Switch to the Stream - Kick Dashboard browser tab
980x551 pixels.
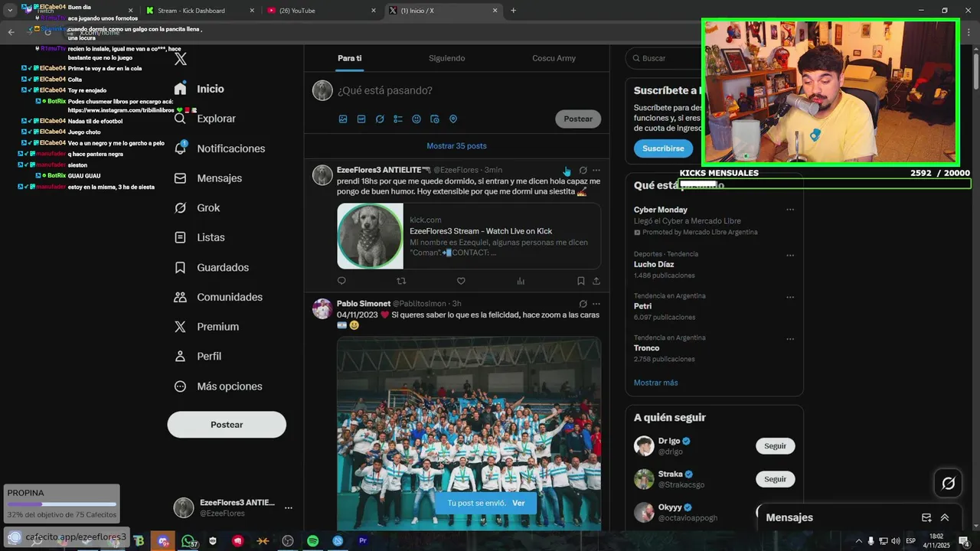200,11
